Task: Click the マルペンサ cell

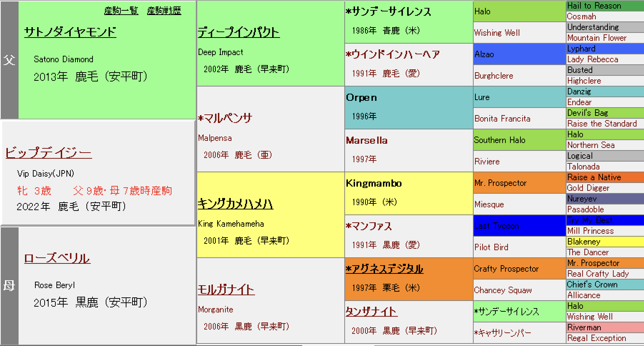Action: [x=225, y=118]
